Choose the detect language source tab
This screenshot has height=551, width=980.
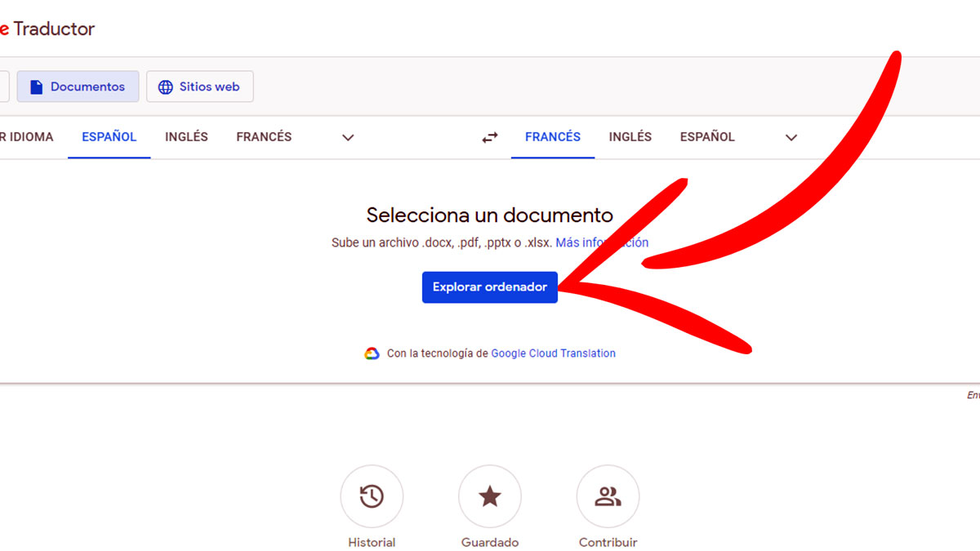[26, 137]
